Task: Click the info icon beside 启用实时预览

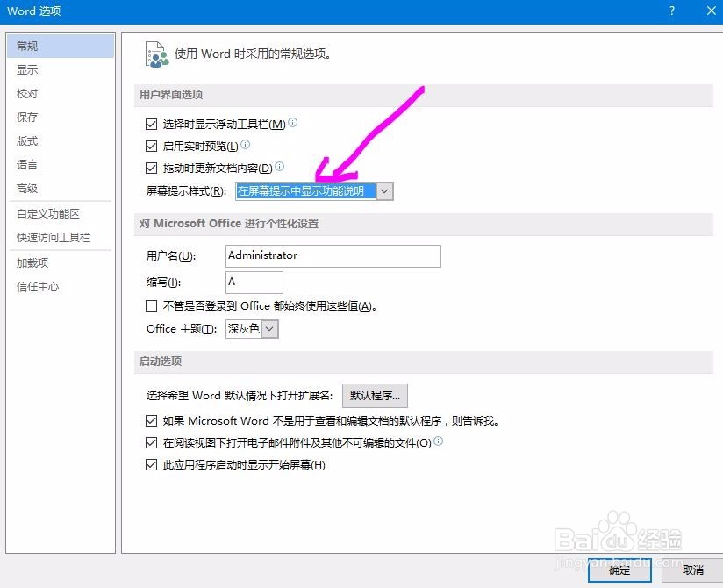Action: coord(246,145)
